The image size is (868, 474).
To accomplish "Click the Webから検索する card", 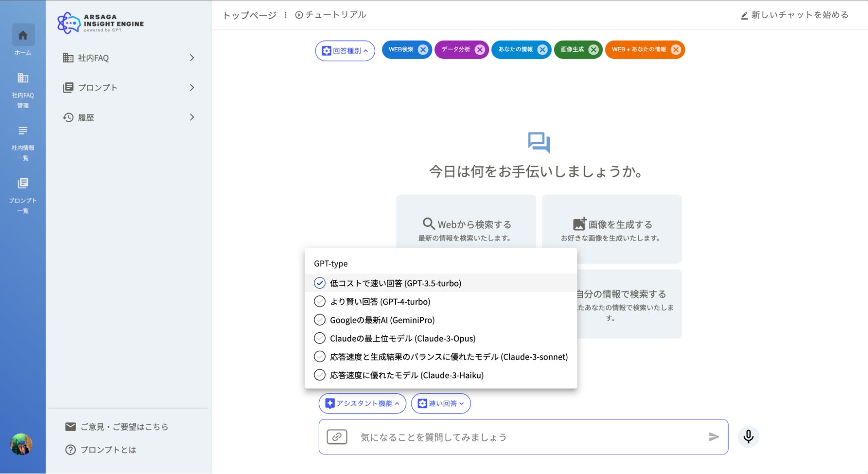I will (466, 222).
